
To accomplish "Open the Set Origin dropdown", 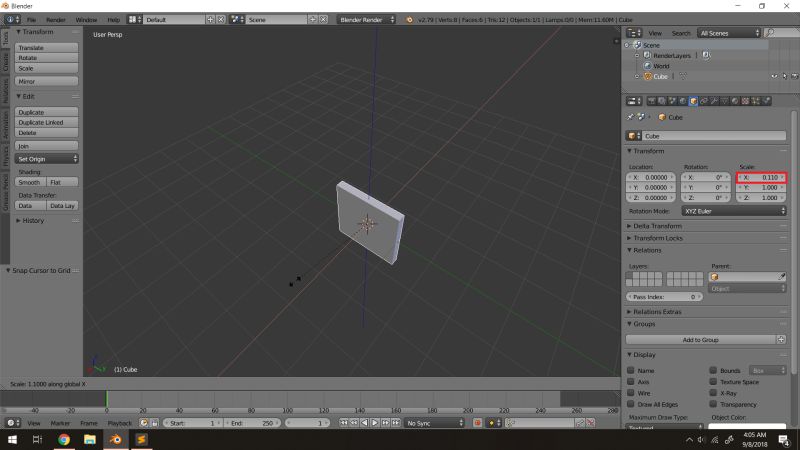I will click(46, 159).
